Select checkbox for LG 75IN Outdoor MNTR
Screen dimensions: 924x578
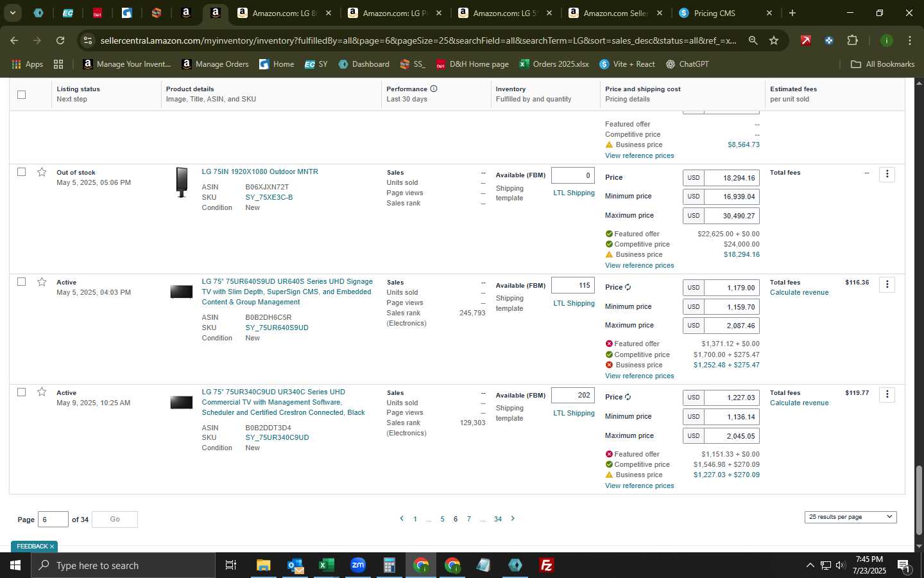coord(21,172)
